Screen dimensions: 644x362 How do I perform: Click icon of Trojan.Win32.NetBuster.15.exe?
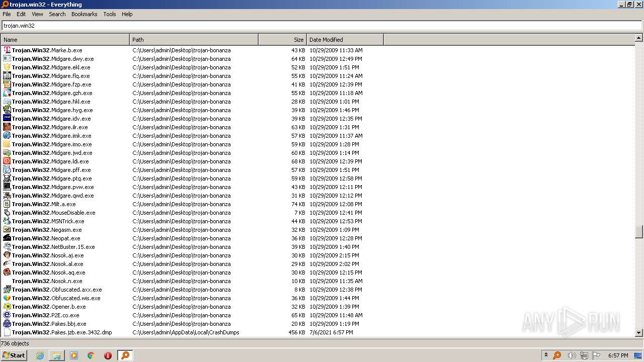click(7, 247)
